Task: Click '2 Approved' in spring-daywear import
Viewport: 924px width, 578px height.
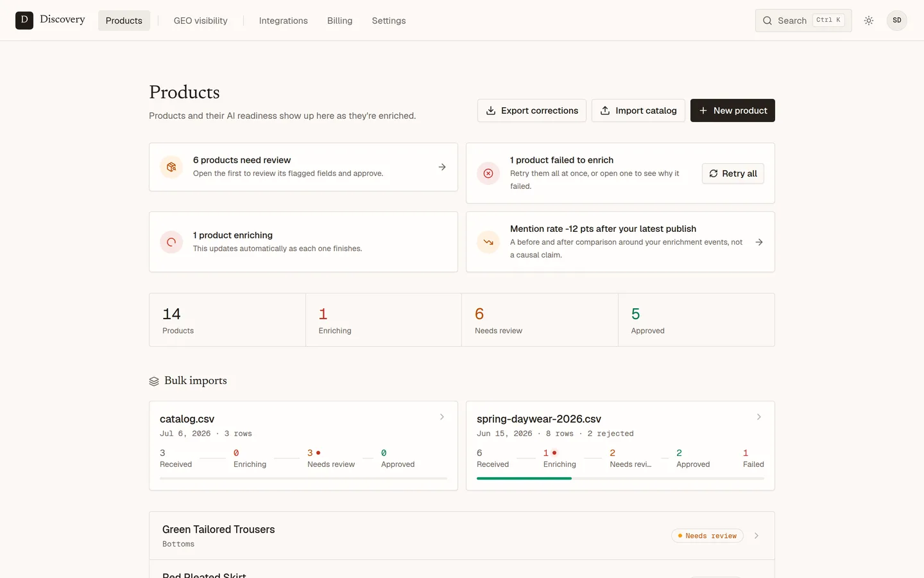Action: pyautogui.click(x=693, y=459)
